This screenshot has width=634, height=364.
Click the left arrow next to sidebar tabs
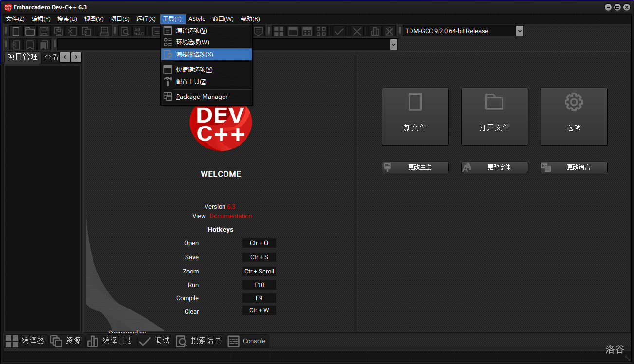pos(65,57)
